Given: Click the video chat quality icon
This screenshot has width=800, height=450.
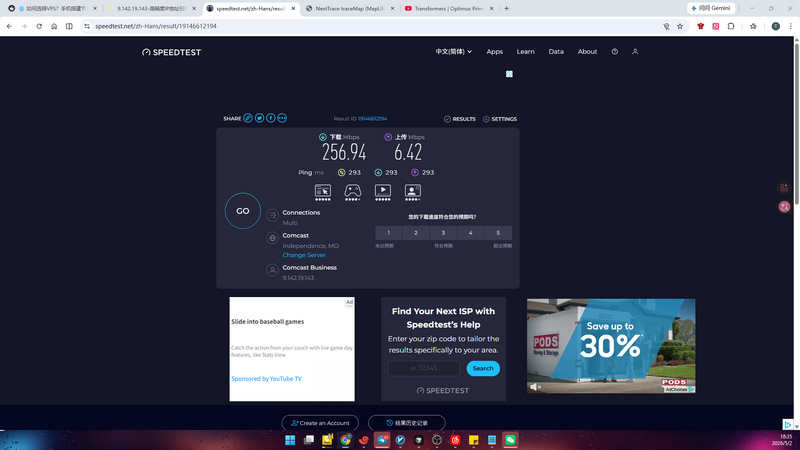Looking at the screenshot, I should coord(413,191).
